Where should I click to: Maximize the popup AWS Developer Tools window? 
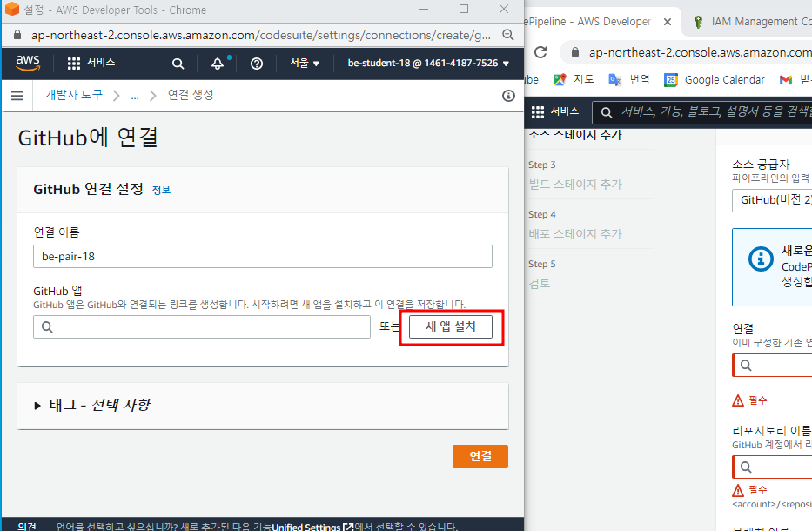pyautogui.click(x=464, y=10)
